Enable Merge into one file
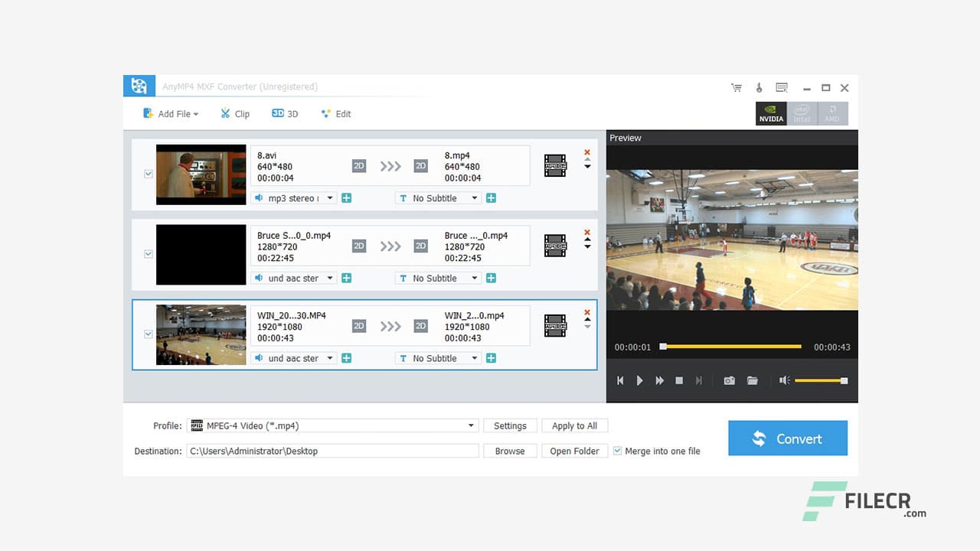 click(x=617, y=451)
